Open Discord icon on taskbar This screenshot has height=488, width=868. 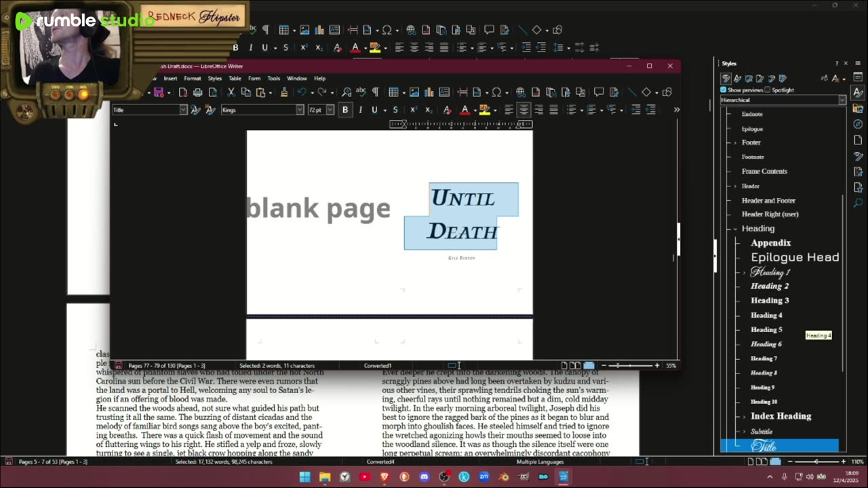tap(425, 476)
